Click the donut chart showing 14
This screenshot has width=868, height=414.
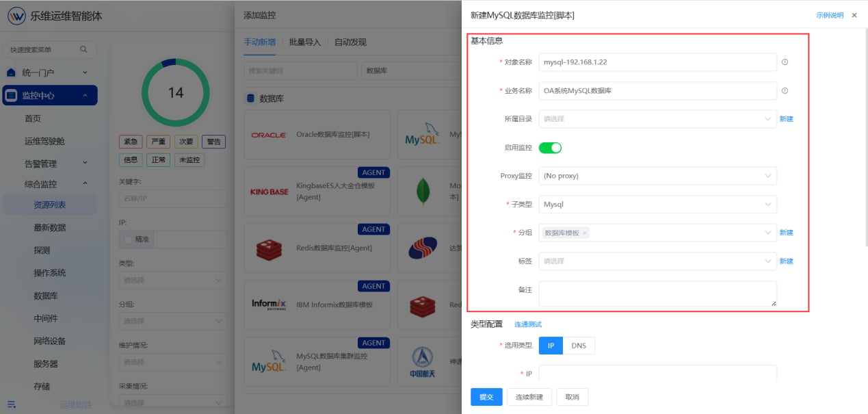coord(176,92)
